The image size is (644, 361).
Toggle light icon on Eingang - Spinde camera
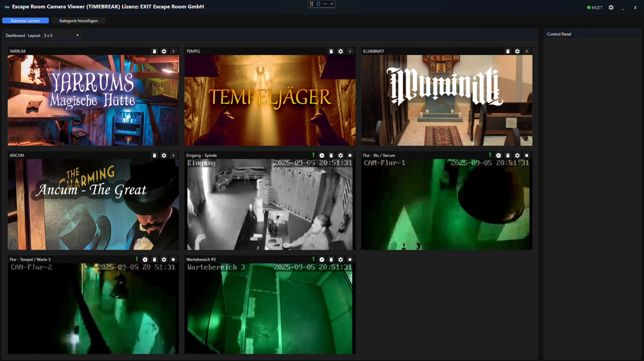click(313, 155)
